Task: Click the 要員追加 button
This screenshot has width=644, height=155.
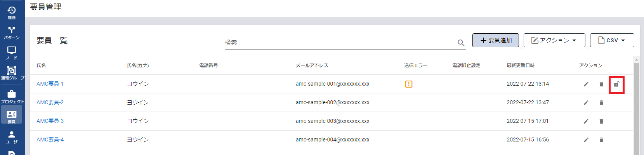Action: tap(495, 40)
